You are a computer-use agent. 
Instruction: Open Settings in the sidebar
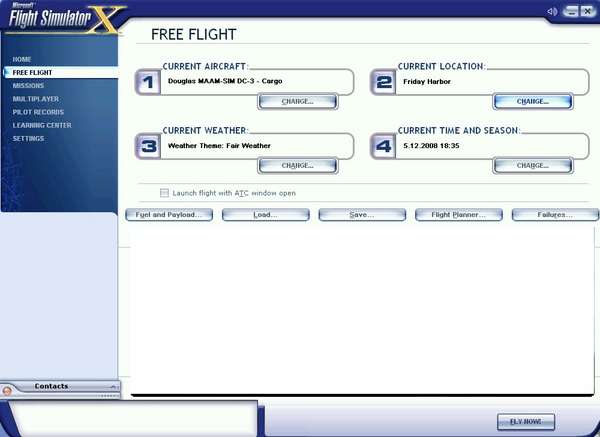pos(28,139)
